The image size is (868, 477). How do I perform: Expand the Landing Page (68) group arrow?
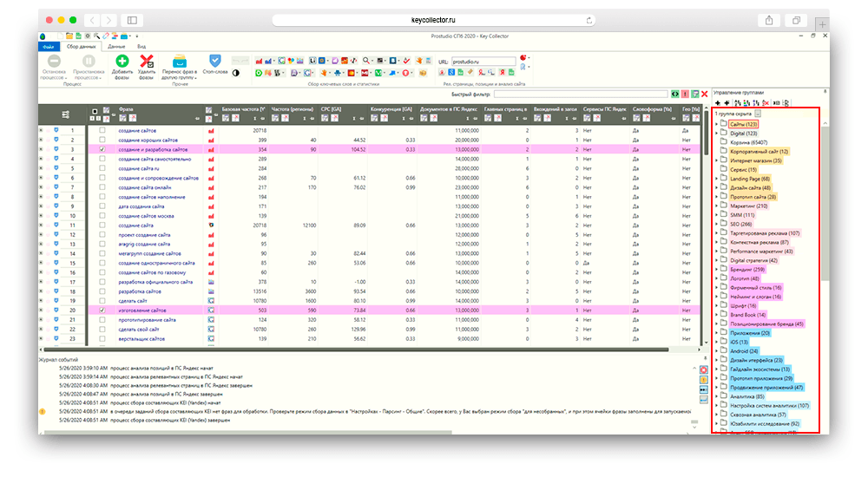point(716,179)
